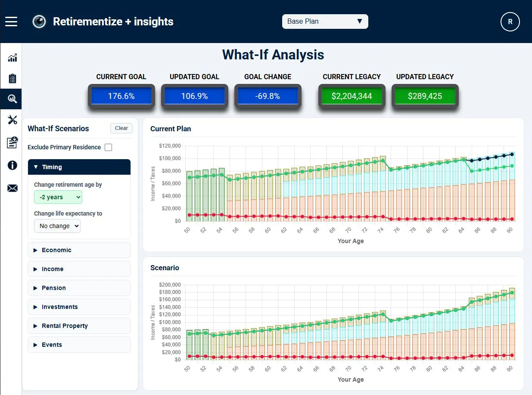Click the Updated Legacy $289,425 indicator
This screenshot has width=532, height=395.
[425, 96]
